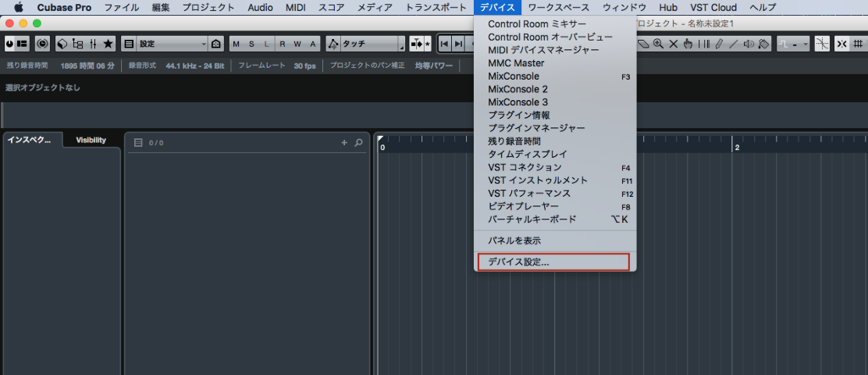Image resolution: width=868 pixels, height=375 pixels.
Task: Select the Line tool
Action: (x=733, y=44)
